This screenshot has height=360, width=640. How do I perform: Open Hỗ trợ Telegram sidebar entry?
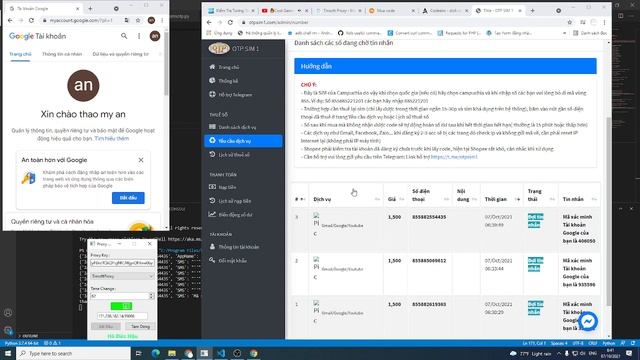235,95
